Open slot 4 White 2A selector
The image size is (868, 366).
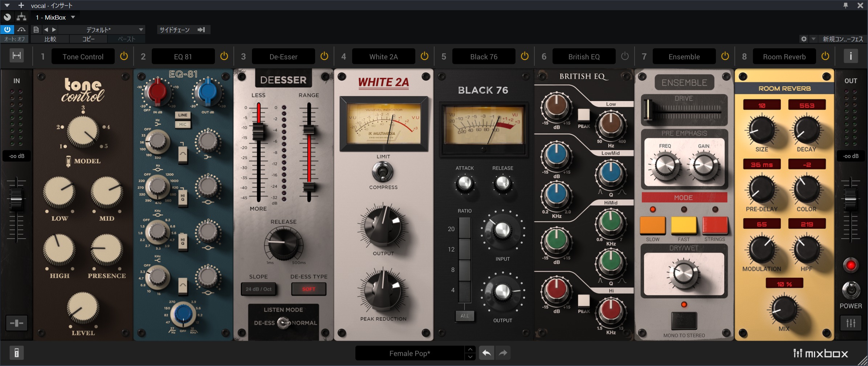tap(383, 57)
